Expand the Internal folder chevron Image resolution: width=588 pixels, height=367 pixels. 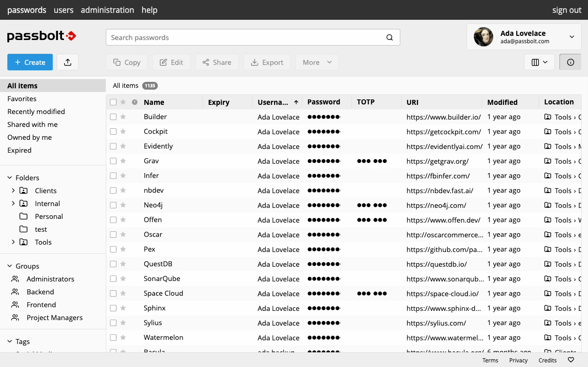pos(13,203)
